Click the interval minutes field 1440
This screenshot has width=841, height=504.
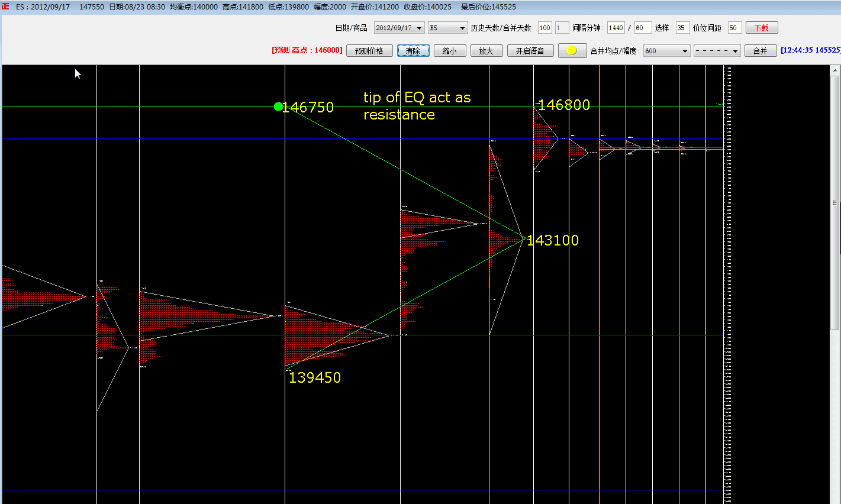(616, 28)
